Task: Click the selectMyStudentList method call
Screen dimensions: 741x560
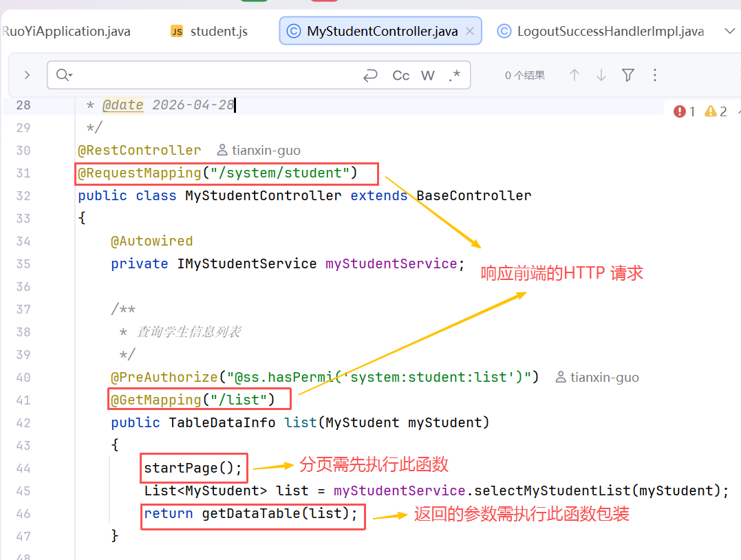Action: pyautogui.click(x=552, y=491)
